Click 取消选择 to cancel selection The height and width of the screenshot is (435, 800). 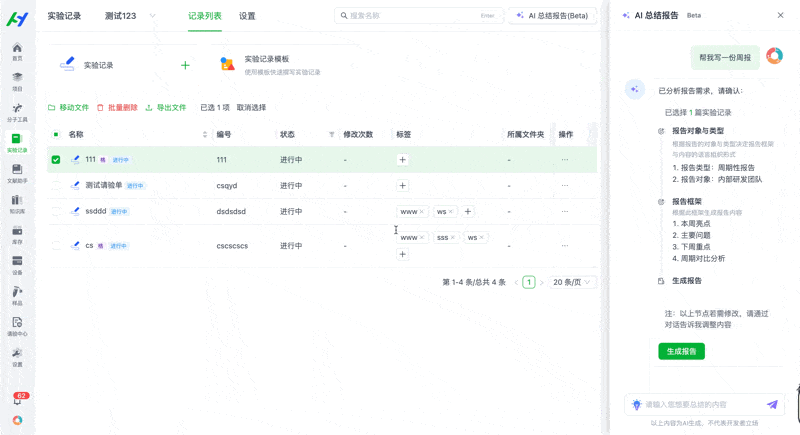[x=252, y=108]
